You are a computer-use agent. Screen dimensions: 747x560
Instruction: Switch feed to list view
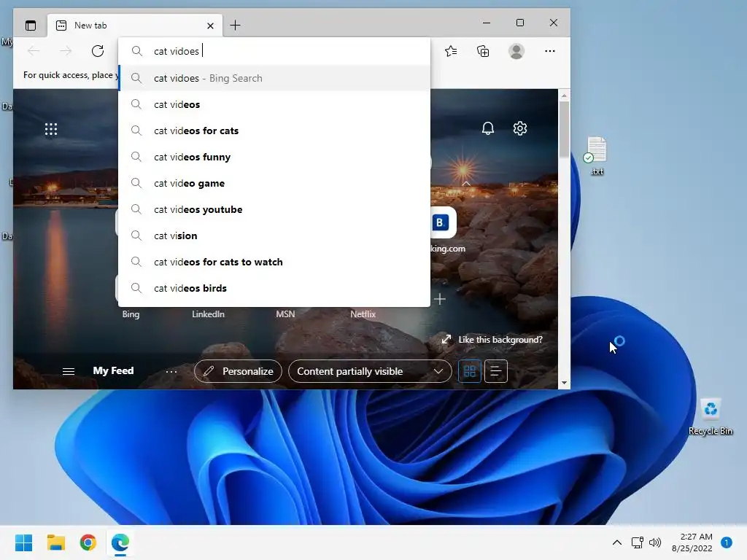click(495, 371)
